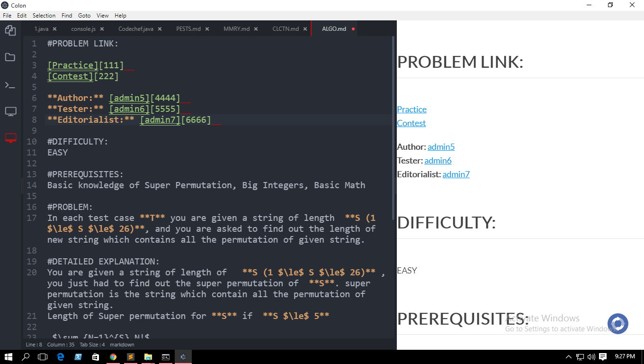Open the Goto menu
The height and width of the screenshot is (364, 644).
point(84,15)
